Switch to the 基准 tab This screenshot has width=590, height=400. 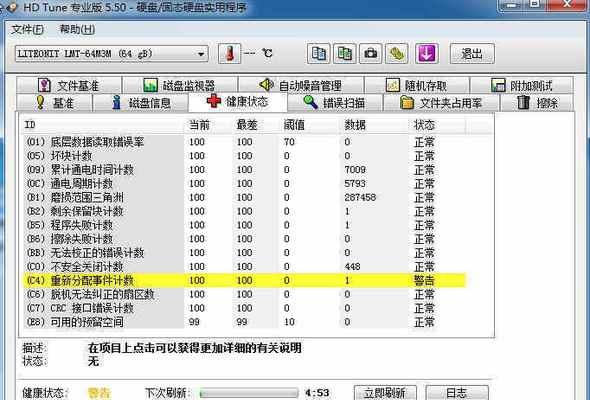(55, 103)
